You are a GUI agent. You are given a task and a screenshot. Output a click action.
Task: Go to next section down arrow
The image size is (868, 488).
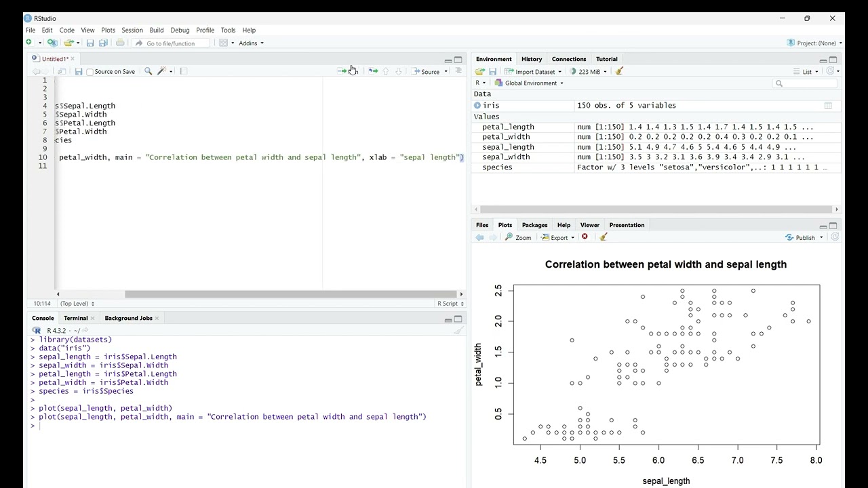399,71
